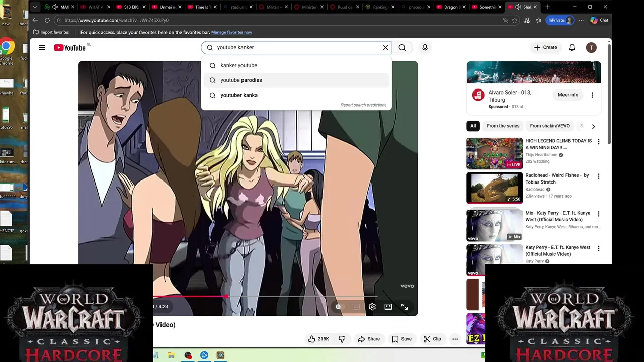Open options for the Alvaro Soler ad
Image resolution: width=644 pixels, height=362 pixels.
click(592, 95)
